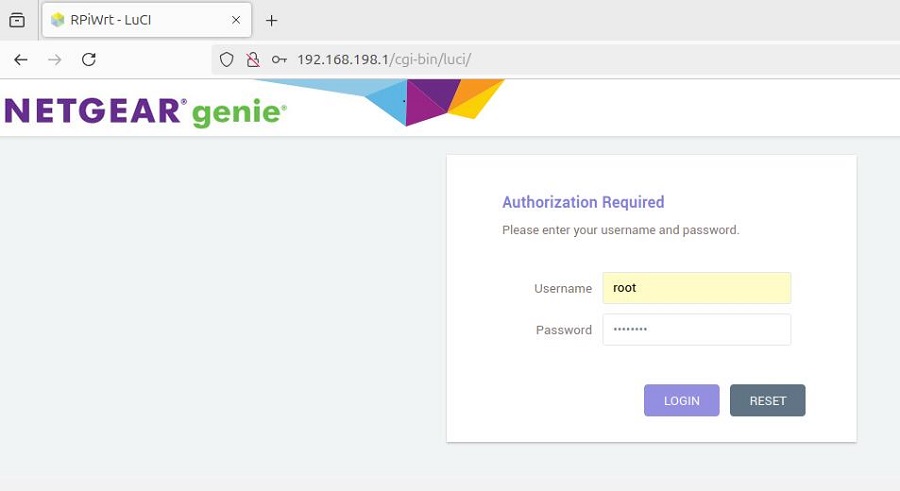Close the RPiWrt - LuCI tab
The height and width of the screenshot is (491, 900).
pyautogui.click(x=236, y=20)
